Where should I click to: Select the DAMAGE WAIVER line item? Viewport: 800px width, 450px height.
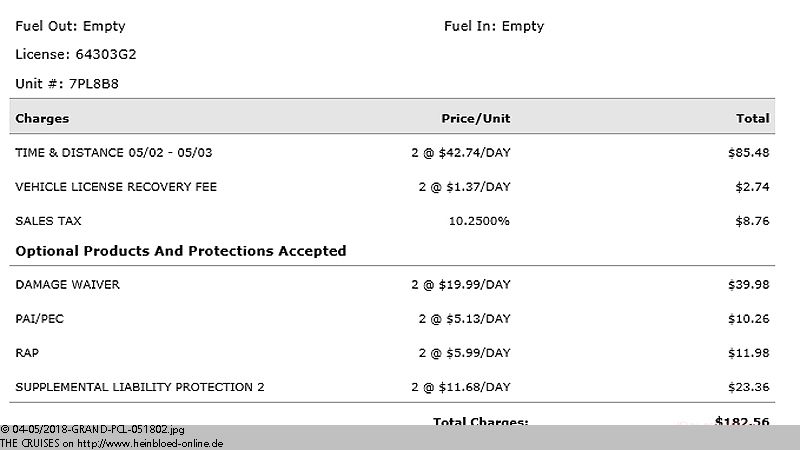point(392,285)
